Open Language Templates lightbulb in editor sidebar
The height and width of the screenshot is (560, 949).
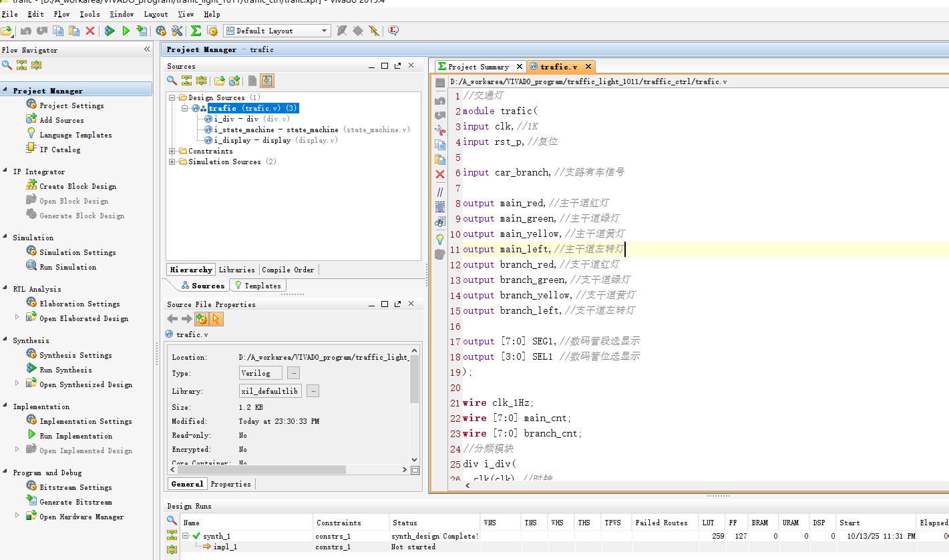[x=440, y=238]
